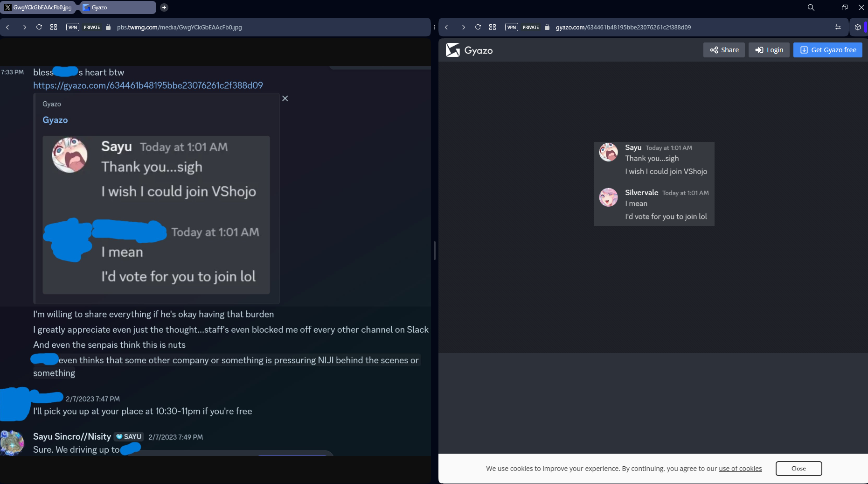Go back in the right Gyazo pane
This screenshot has height=484, width=868.
[x=447, y=27]
